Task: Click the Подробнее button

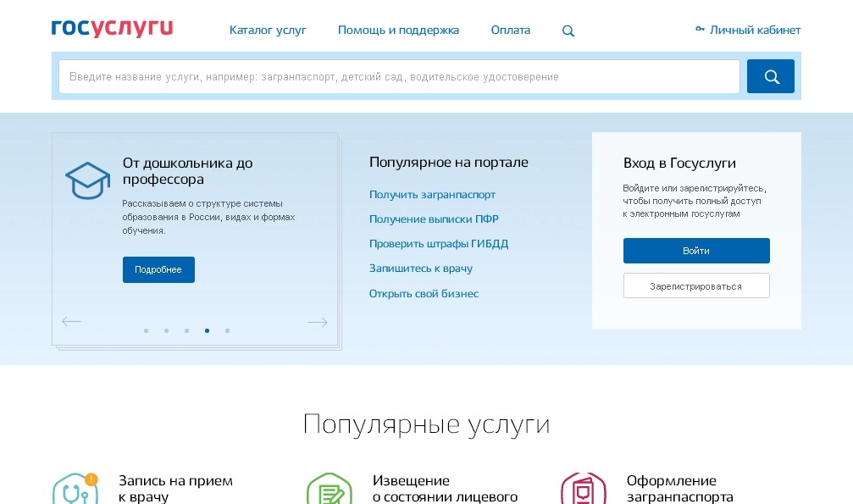Action: 158,269
